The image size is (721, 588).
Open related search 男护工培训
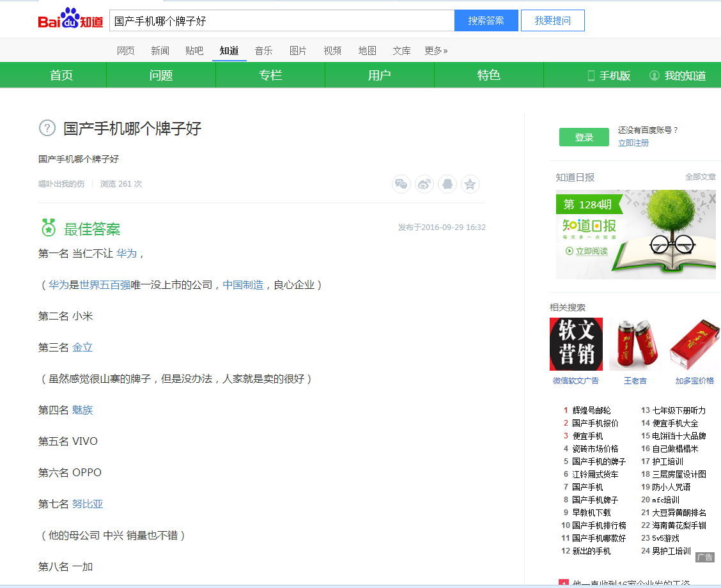click(x=671, y=551)
